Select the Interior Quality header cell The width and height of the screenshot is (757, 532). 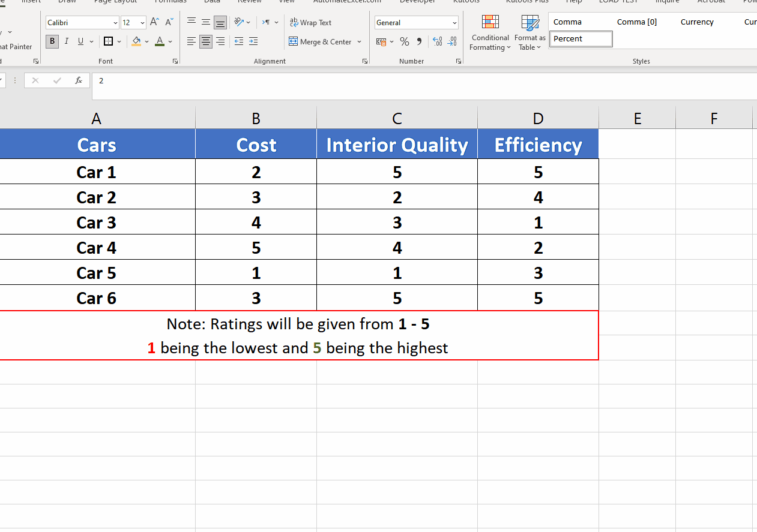[x=397, y=145]
